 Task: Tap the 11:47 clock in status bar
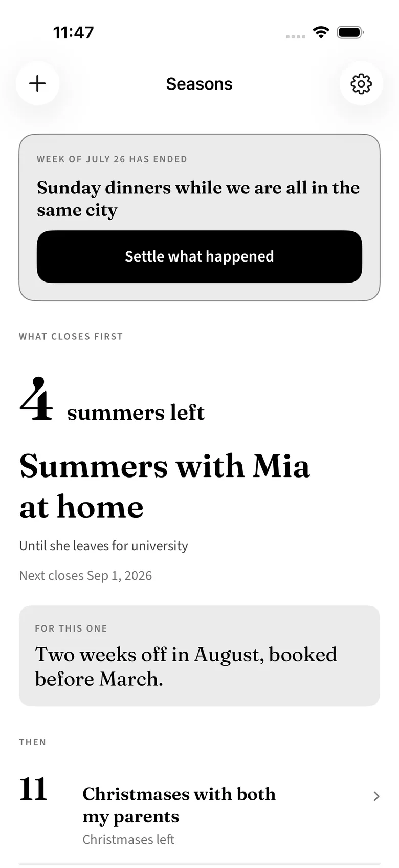[74, 32]
